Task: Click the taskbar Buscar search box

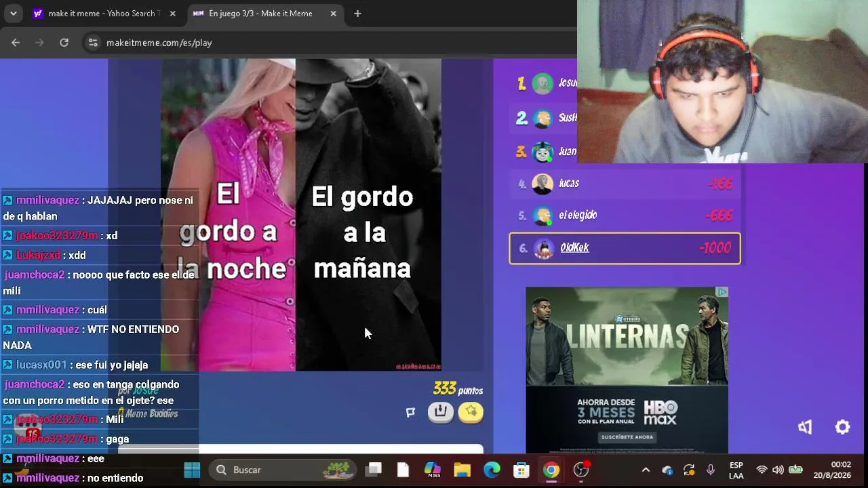Action: click(282, 470)
